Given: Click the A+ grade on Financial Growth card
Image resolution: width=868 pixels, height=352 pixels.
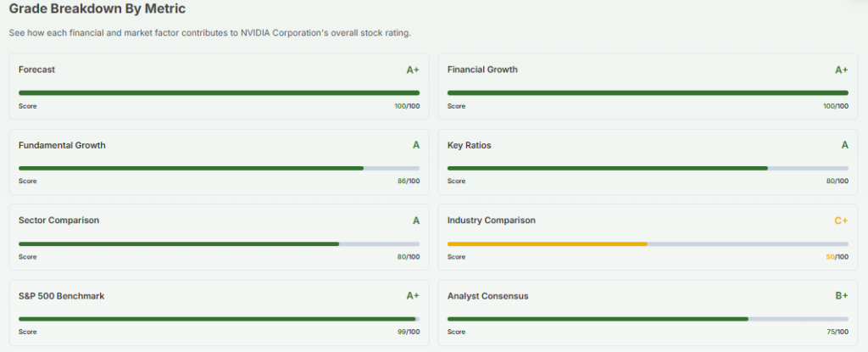Looking at the screenshot, I should point(842,70).
